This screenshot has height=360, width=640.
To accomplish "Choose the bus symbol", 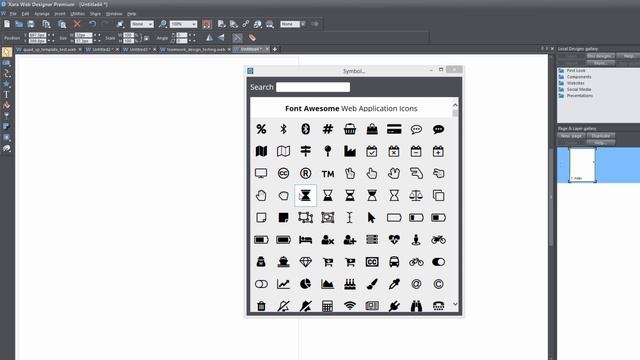I will coord(394,262).
